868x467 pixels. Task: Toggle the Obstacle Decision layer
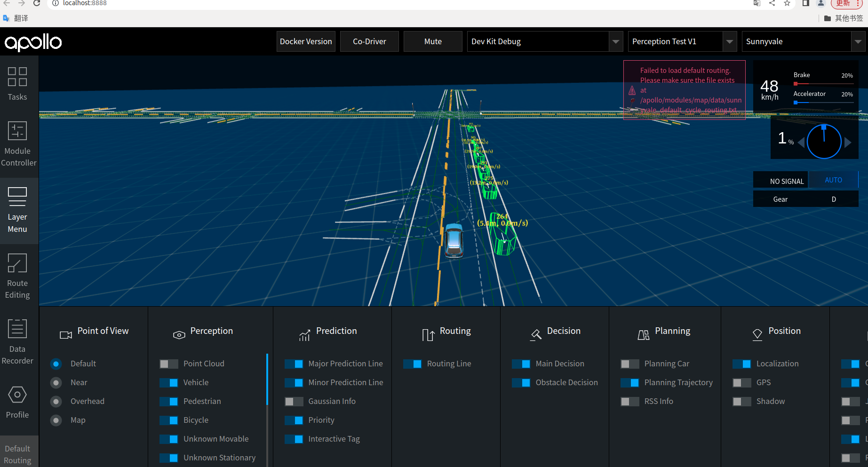pyautogui.click(x=521, y=383)
